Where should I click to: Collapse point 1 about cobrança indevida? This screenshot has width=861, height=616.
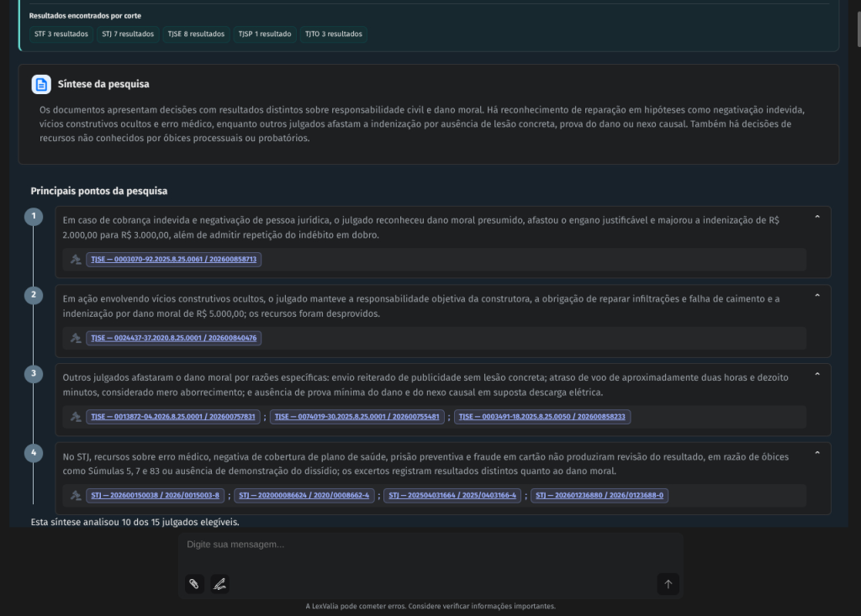tap(817, 217)
